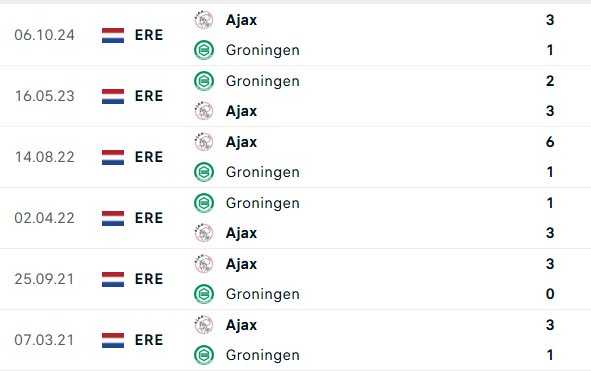Click Netherlands flag beside 16.05.23 date
The image size is (591, 371).
[x=113, y=96]
